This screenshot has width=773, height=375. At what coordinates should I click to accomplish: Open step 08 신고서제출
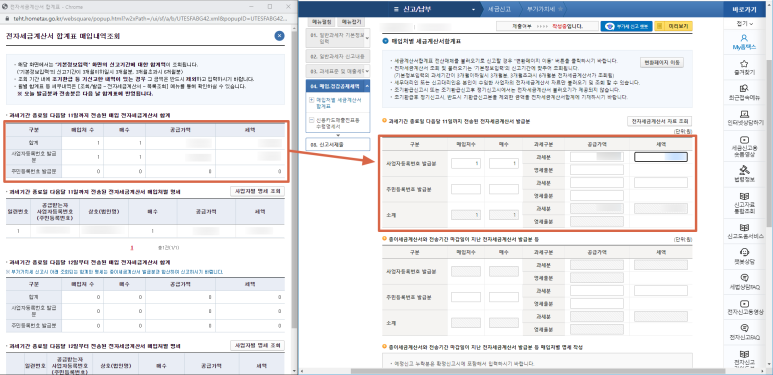coord(338,144)
